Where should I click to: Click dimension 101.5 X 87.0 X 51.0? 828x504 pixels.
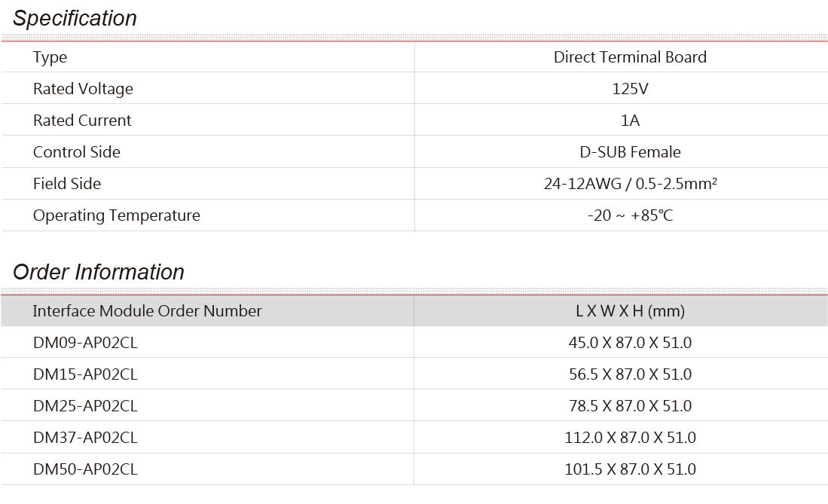(630, 469)
